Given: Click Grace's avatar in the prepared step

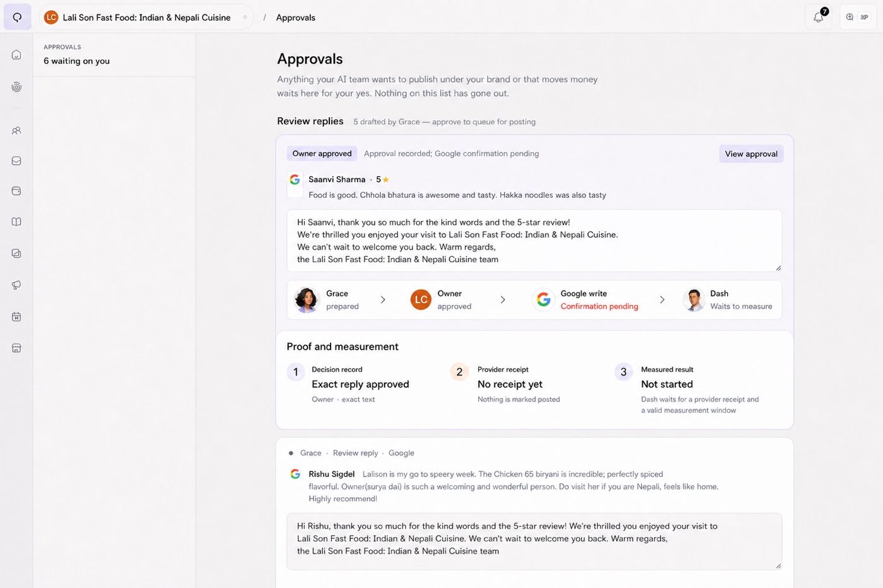Looking at the screenshot, I should tap(307, 300).
